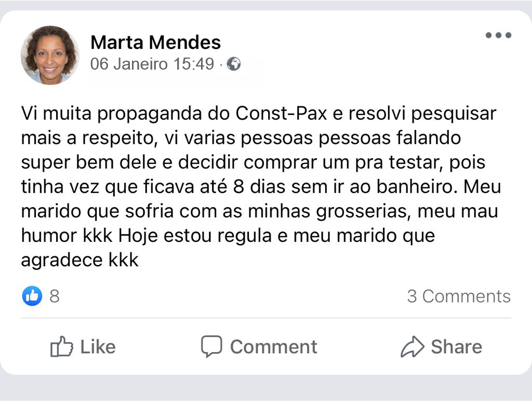532x401 pixels.
Task: Open the Marta Mendes profile name link
Action: [x=155, y=42]
